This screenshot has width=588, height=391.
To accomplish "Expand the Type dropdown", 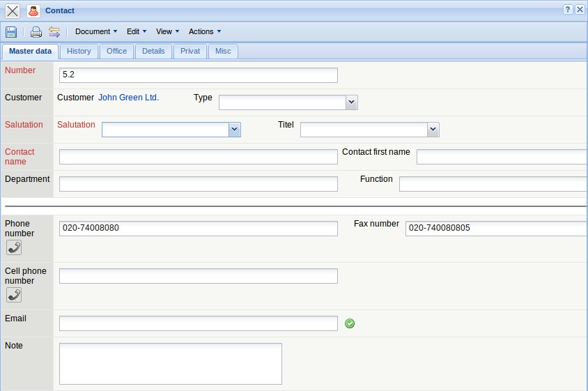I will tap(351, 102).
